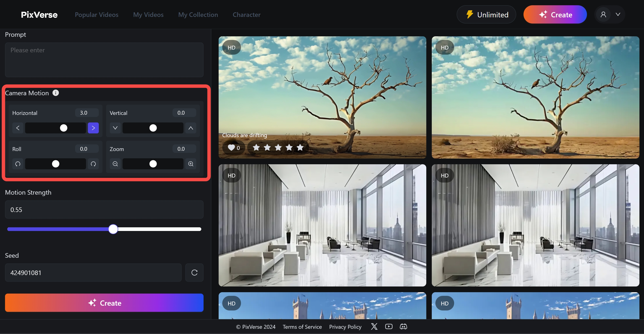Click the vertical pan down chevron
Screen dimensions: 644x334
(115, 128)
